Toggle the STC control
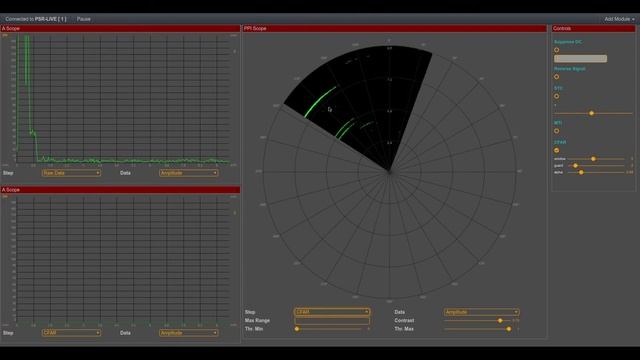The height and width of the screenshot is (360, 640). [x=556, y=96]
